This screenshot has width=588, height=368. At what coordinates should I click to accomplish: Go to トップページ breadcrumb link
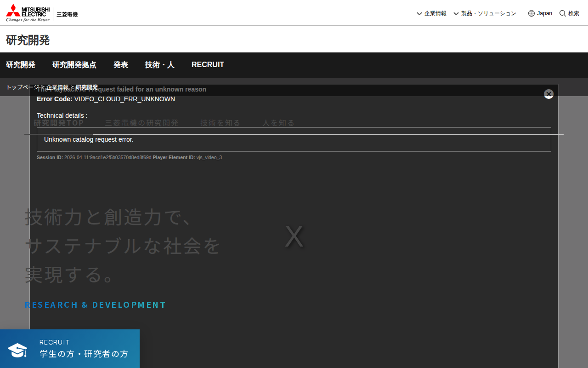[23, 87]
